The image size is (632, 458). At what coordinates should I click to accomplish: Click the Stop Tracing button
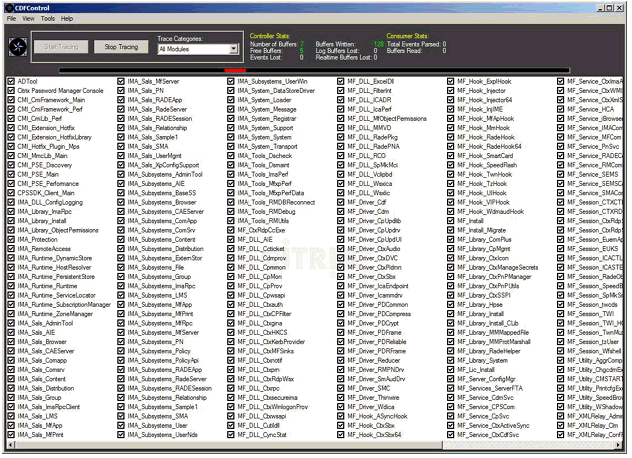[120, 47]
